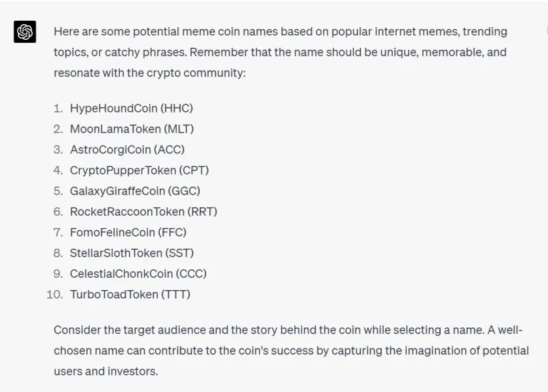Image resolution: width=548 pixels, height=392 pixels.
Task: Select the MoonLamaToken (MLT) entry
Action: (x=131, y=129)
